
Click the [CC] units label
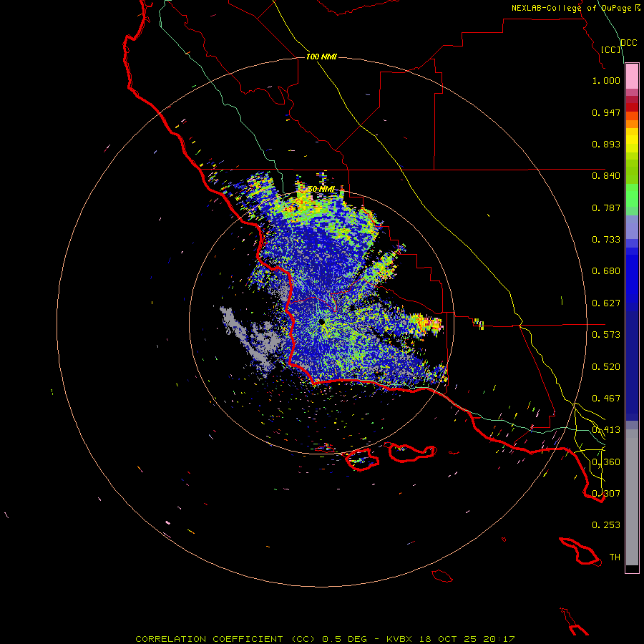pos(611,49)
